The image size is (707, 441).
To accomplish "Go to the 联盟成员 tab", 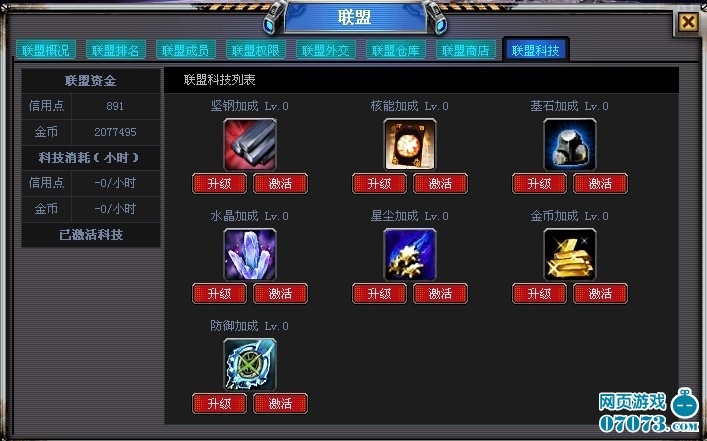I will (185, 50).
